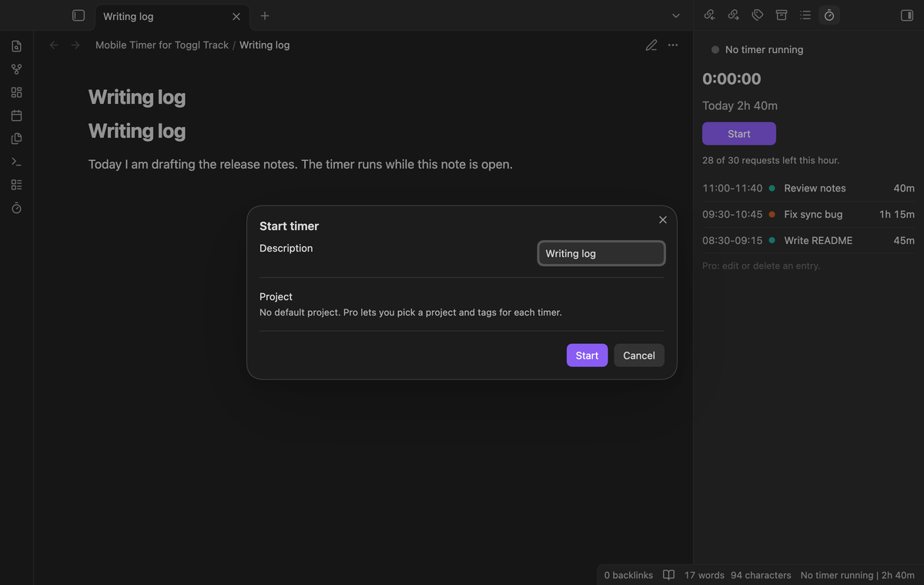This screenshot has width=924, height=585.
Task: Click Start button in the dialog
Action: coord(587,356)
